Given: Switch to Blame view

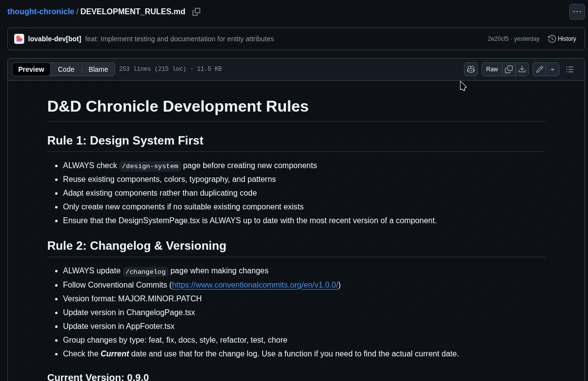Looking at the screenshot, I should 98,69.
